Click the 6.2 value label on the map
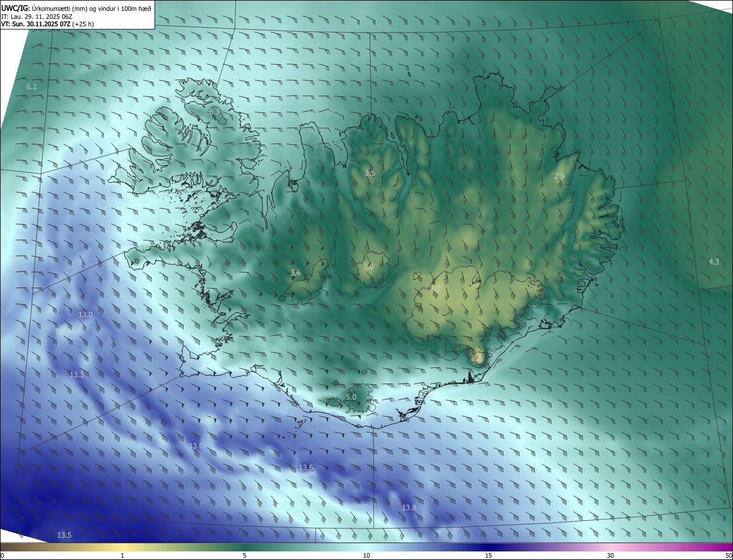 [x=31, y=86]
